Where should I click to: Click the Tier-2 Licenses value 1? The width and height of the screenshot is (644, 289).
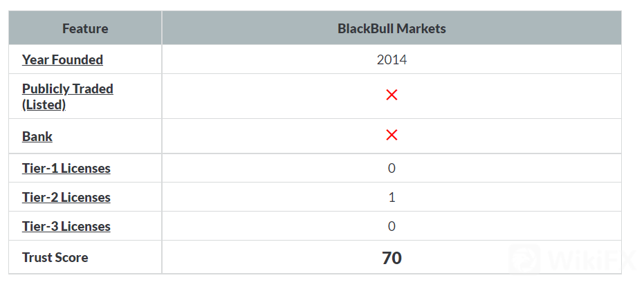392,198
